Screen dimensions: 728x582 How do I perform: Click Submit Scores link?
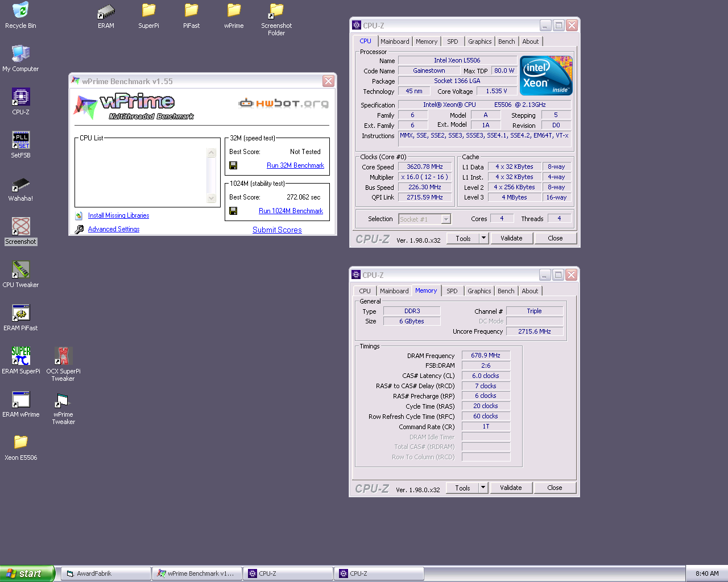pos(277,230)
